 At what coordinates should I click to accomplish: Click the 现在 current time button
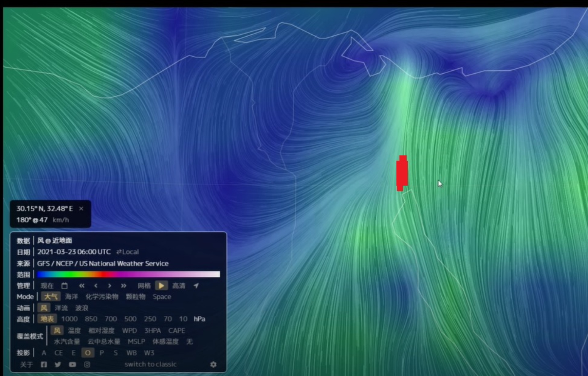47,286
